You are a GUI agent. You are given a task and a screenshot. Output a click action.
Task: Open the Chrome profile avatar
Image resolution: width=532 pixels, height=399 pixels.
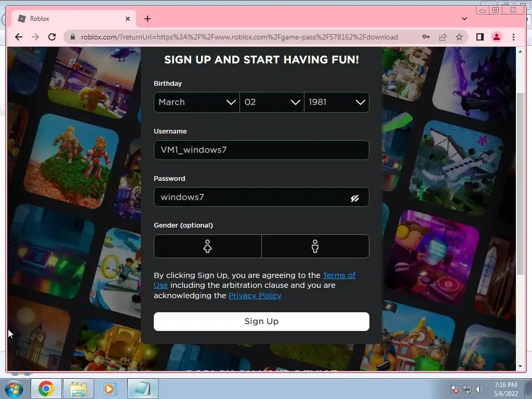pos(496,37)
